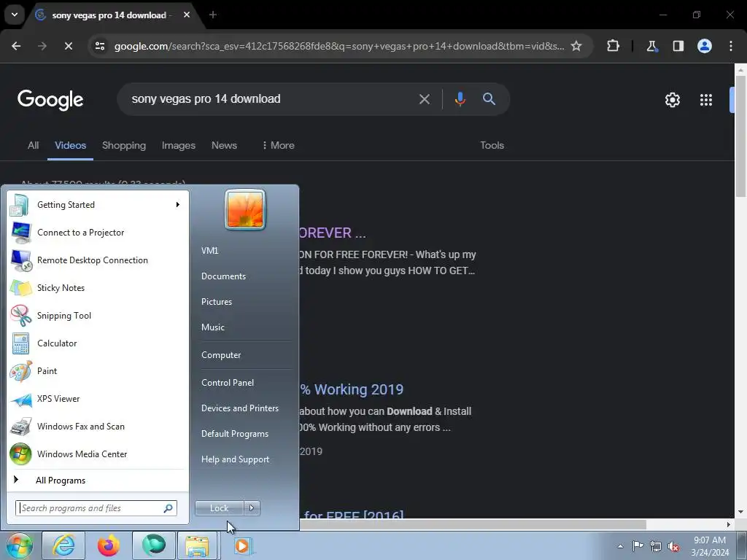Open the Chrome profile avatar

[x=705, y=46]
